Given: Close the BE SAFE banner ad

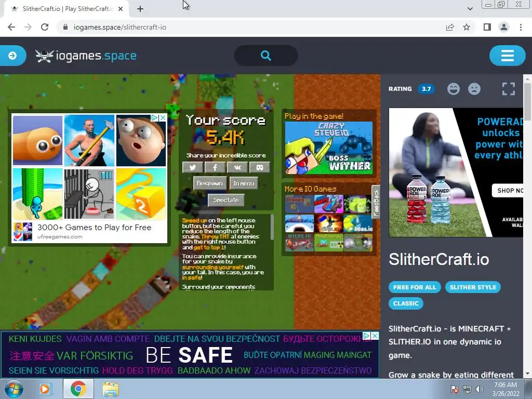Looking at the screenshot, I should pyautogui.click(x=375, y=336).
